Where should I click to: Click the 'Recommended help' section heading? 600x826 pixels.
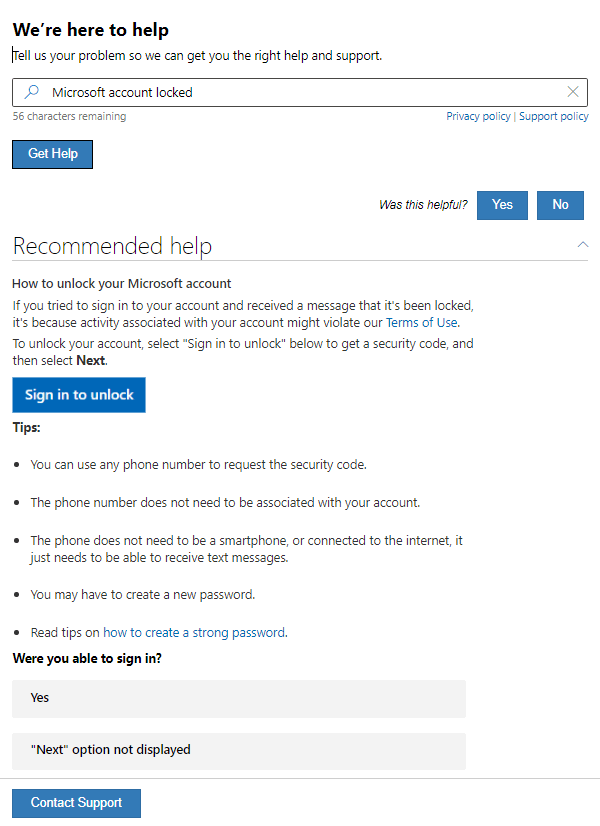coord(112,246)
